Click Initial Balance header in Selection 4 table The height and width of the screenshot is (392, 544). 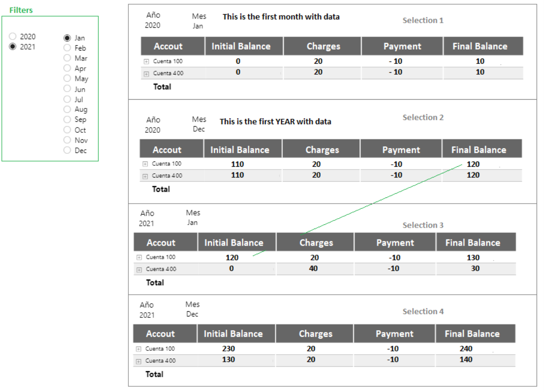236,334
